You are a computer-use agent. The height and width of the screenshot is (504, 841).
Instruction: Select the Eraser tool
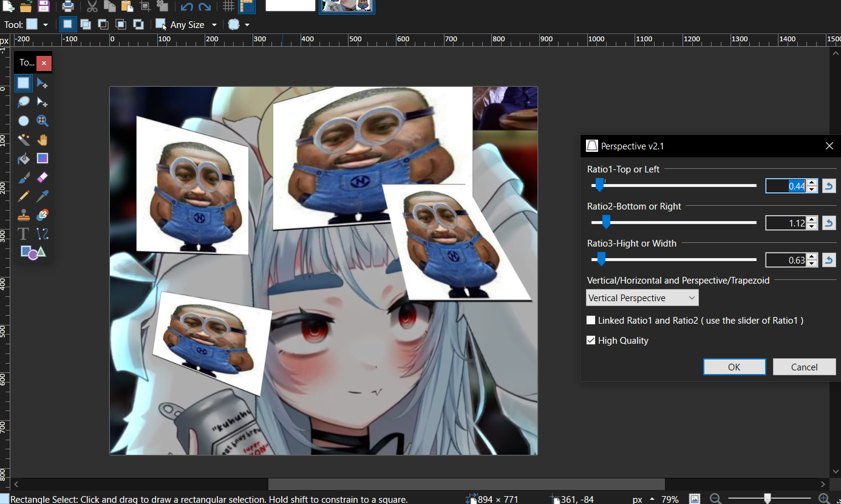[x=42, y=177]
